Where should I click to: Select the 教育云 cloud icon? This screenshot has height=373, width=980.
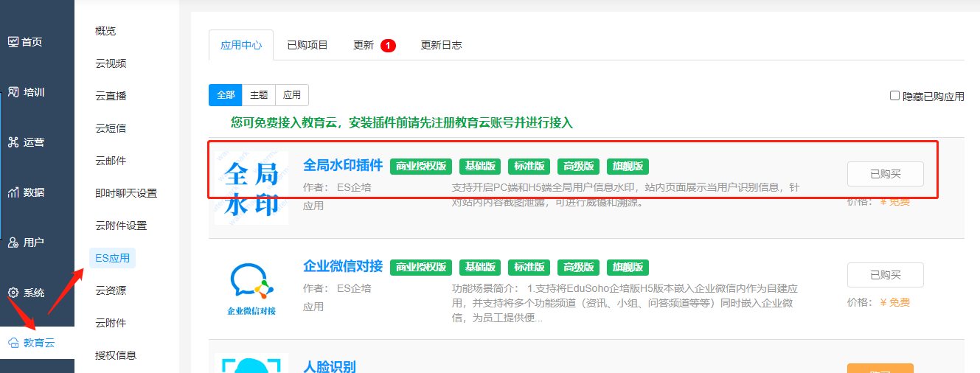13,343
